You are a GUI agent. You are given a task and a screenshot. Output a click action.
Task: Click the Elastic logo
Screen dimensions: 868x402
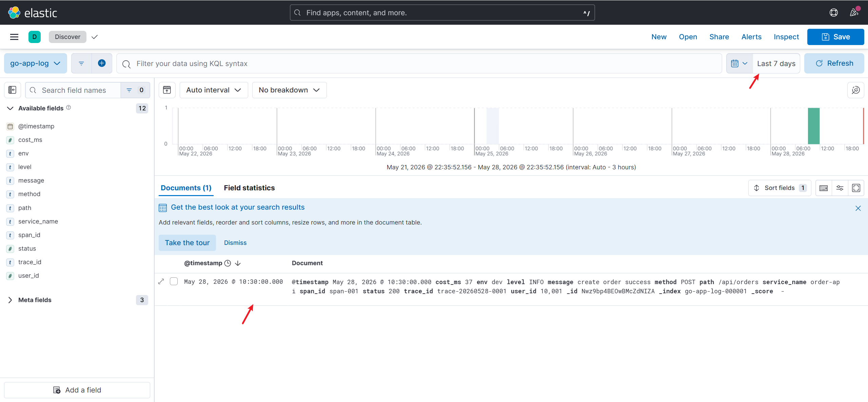(33, 13)
